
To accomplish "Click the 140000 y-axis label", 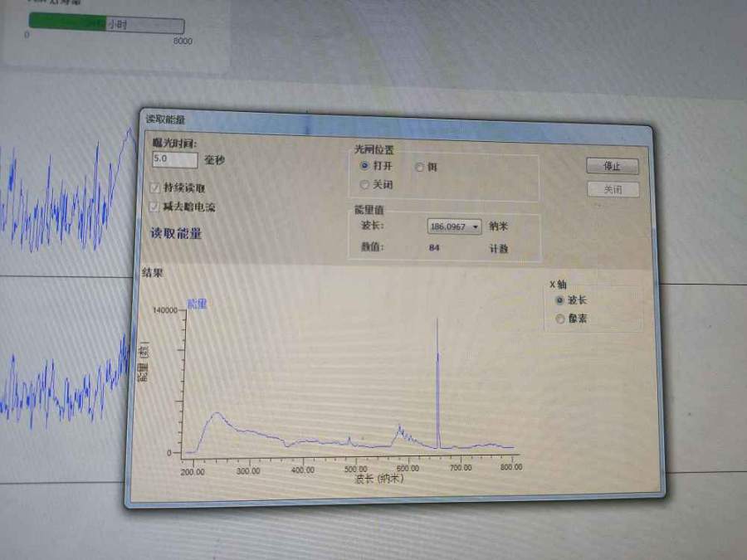I will pyautogui.click(x=165, y=310).
